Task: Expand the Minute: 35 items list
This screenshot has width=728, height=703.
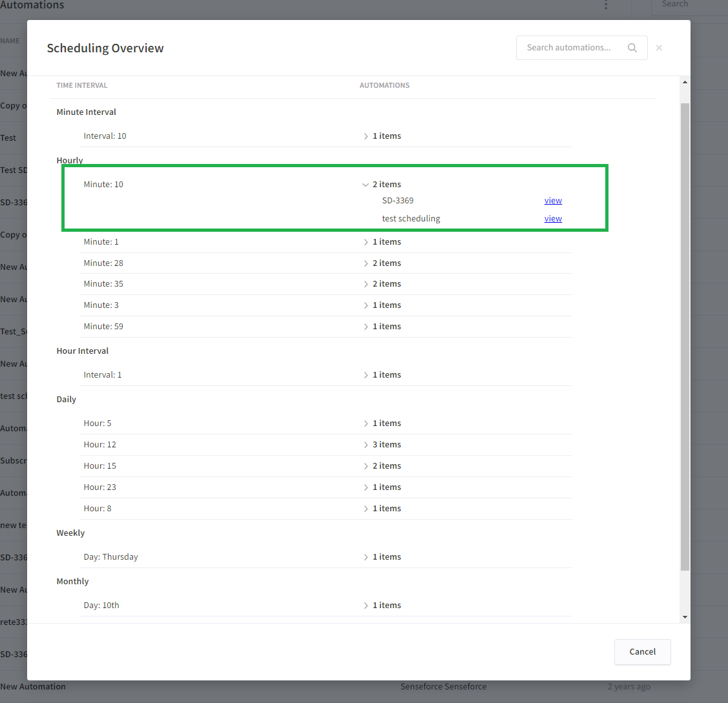Action: pyautogui.click(x=366, y=284)
